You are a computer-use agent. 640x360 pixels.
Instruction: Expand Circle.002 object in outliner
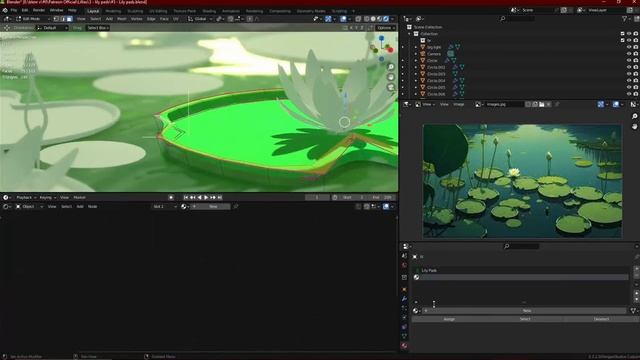416,67
